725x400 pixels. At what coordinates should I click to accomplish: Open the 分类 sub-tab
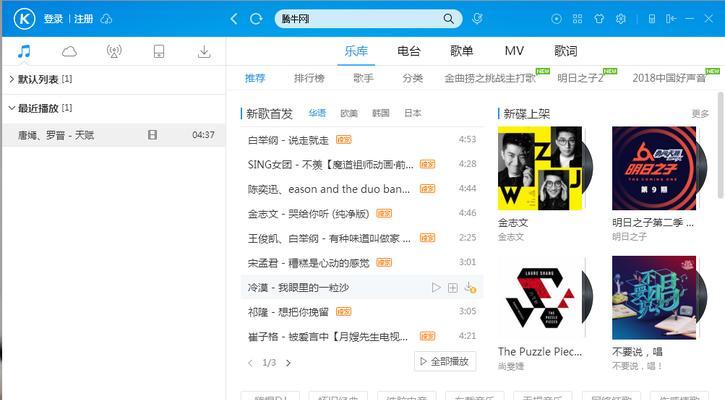pos(412,78)
